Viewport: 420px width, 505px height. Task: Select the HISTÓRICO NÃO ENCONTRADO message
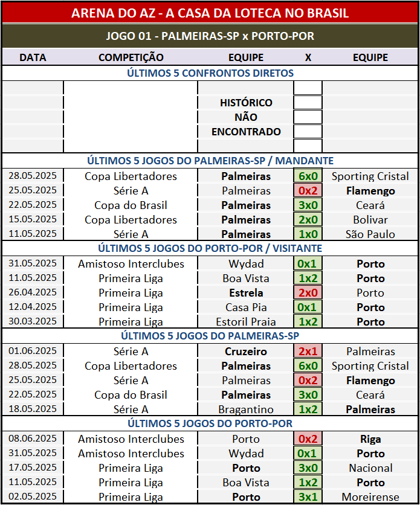(x=246, y=117)
